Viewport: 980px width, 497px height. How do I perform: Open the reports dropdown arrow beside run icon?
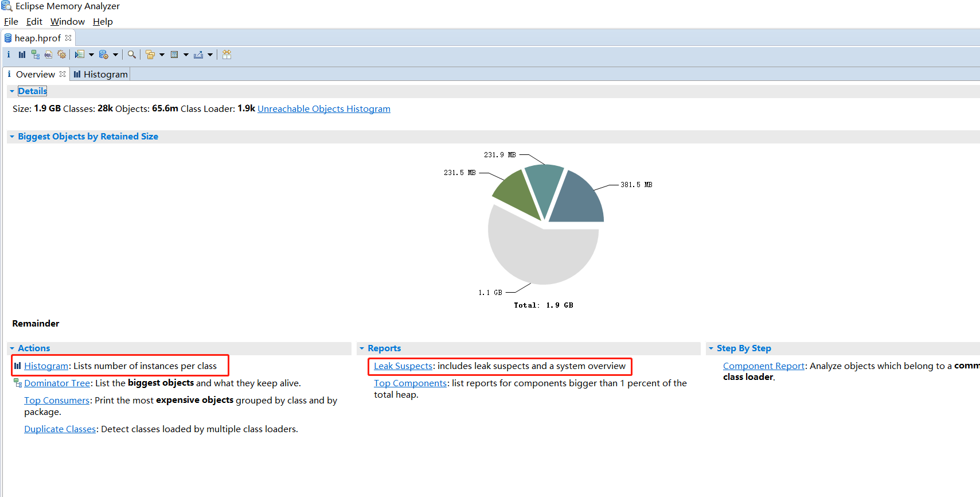[91, 55]
